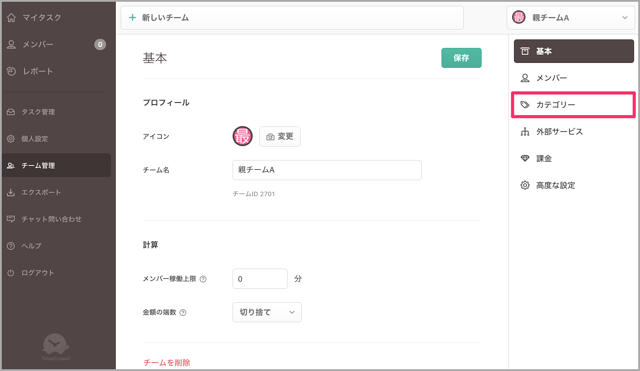Click the チームを削除 link
640x371 pixels.
[167, 362]
